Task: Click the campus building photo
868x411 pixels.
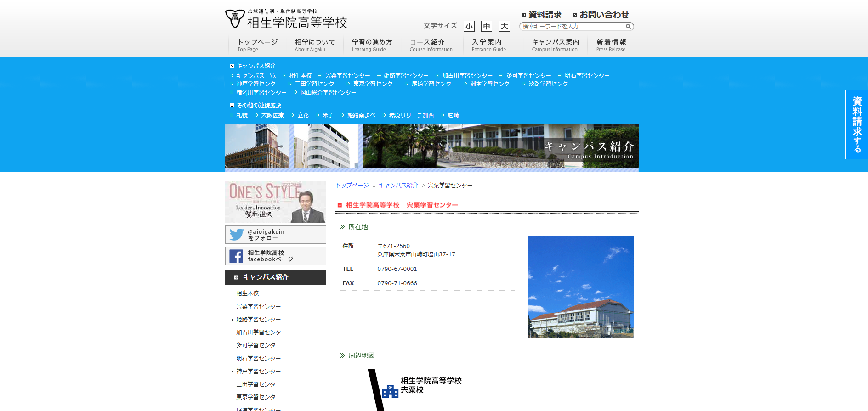Action: click(581, 287)
